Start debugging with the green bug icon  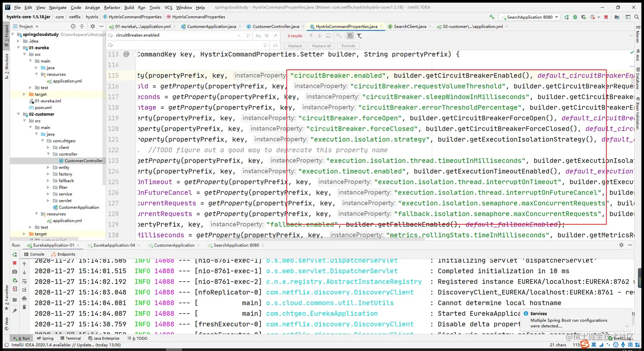tap(575, 17)
